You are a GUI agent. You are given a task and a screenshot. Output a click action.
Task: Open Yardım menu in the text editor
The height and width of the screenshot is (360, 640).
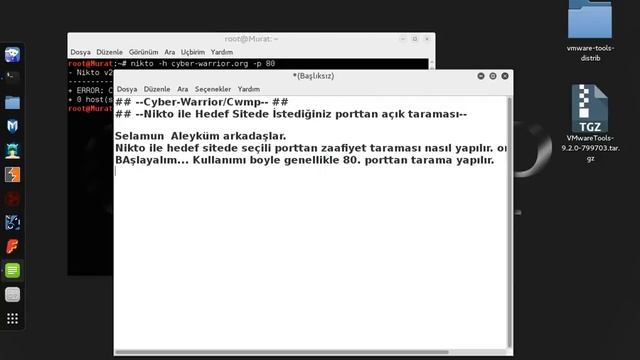(249, 89)
